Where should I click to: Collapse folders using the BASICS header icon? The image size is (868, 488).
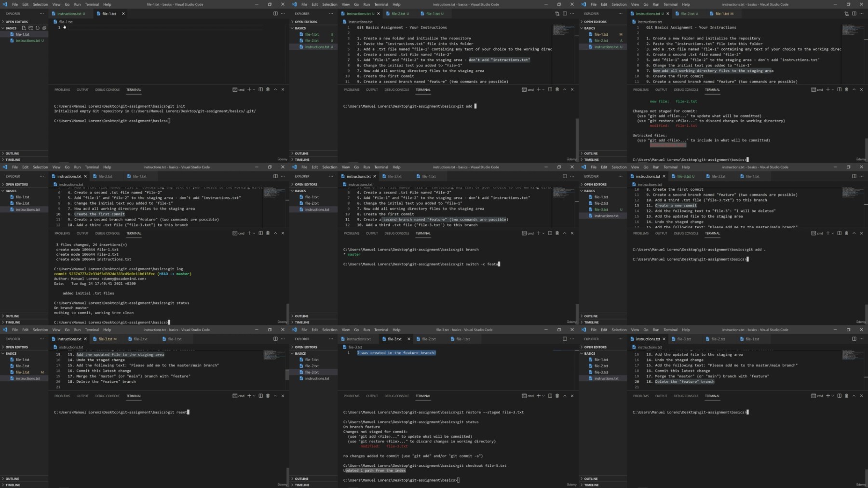44,28
